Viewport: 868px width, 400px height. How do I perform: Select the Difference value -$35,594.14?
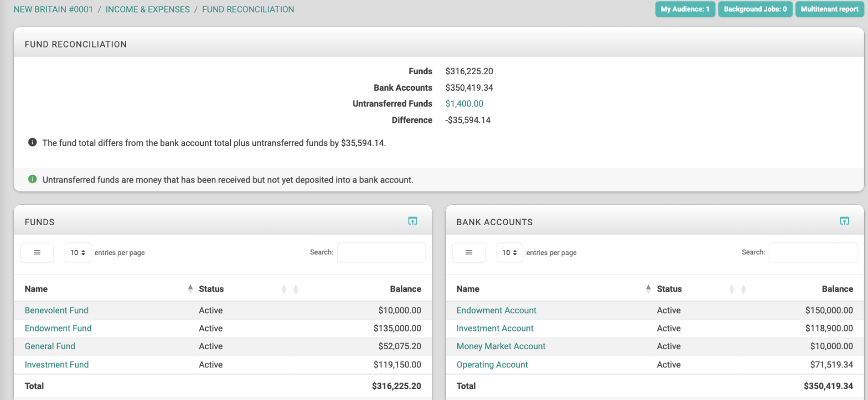[468, 120]
